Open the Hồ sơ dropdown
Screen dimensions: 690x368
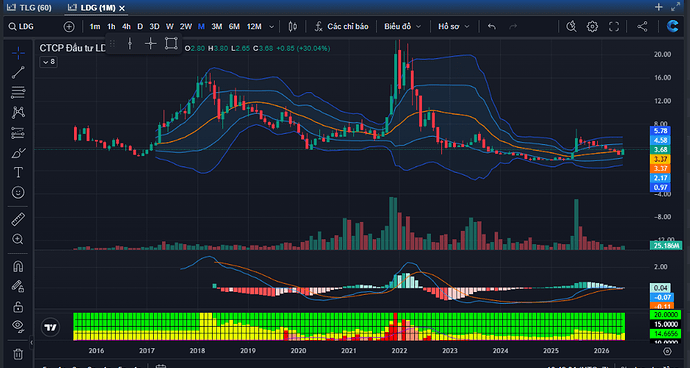tap(454, 26)
